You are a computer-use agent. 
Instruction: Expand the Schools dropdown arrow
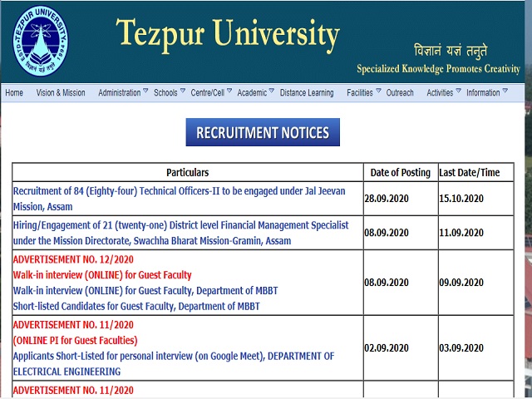pos(183,91)
